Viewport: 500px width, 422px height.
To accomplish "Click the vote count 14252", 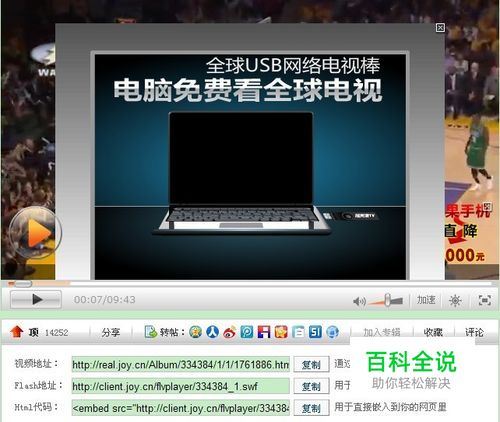I will [x=56, y=333].
